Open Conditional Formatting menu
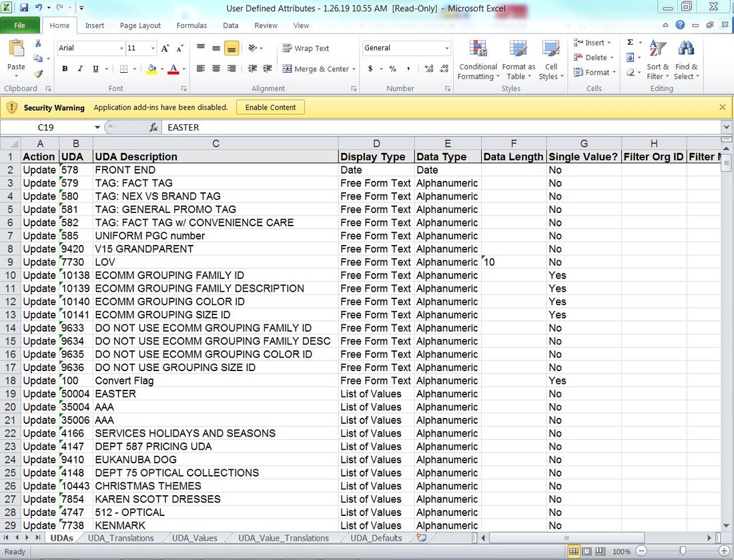This screenshot has height=560, width=734. pos(478,60)
